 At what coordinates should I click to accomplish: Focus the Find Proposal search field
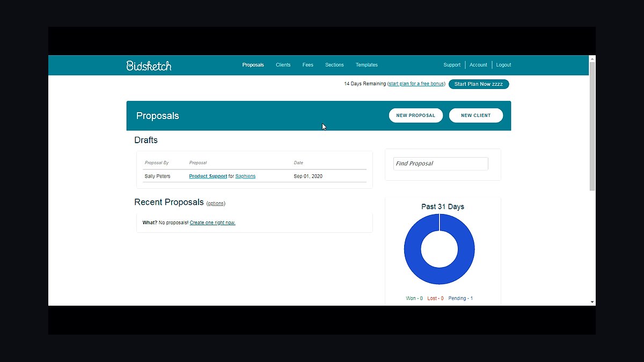pyautogui.click(x=441, y=164)
